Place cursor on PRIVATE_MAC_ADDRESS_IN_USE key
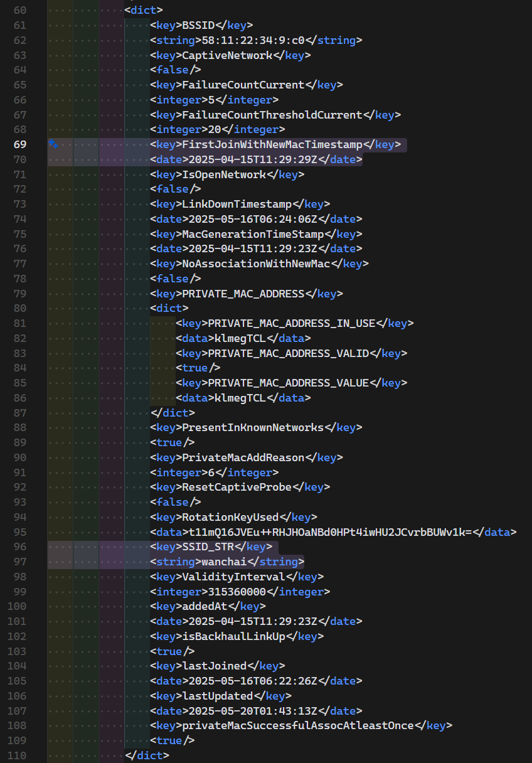The height and width of the screenshot is (763, 532). 291,324
